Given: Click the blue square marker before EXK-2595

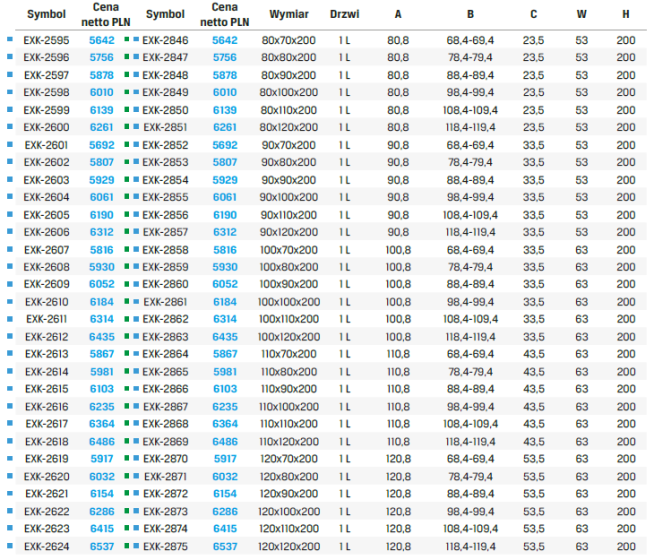Looking at the screenshot, I should coord(10,40).
